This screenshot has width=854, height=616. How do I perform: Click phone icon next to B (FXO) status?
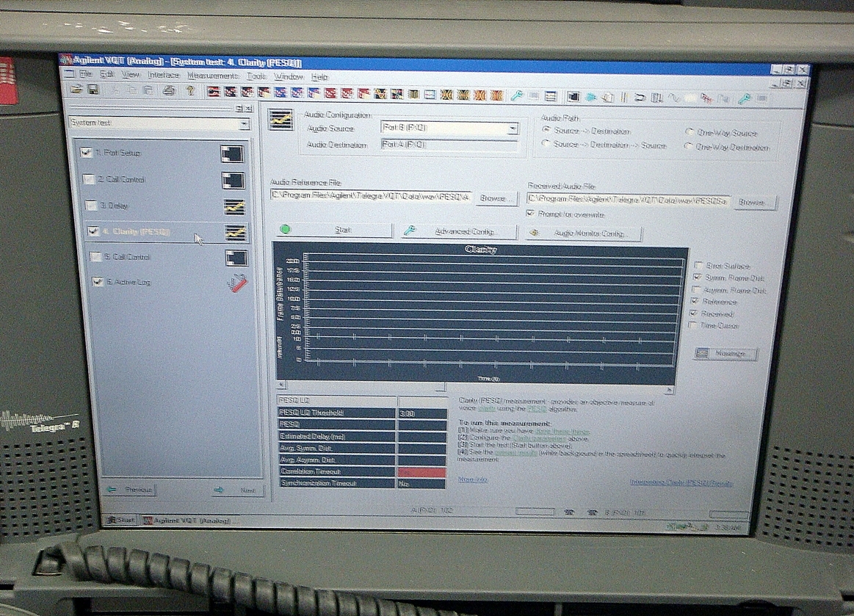pyautogui.click(x=593, y=512)
